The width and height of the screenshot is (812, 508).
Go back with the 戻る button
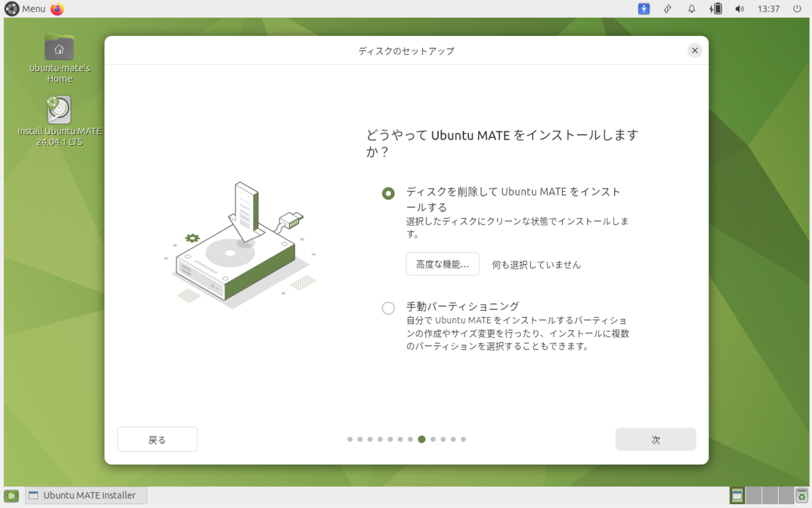point(157,440)
